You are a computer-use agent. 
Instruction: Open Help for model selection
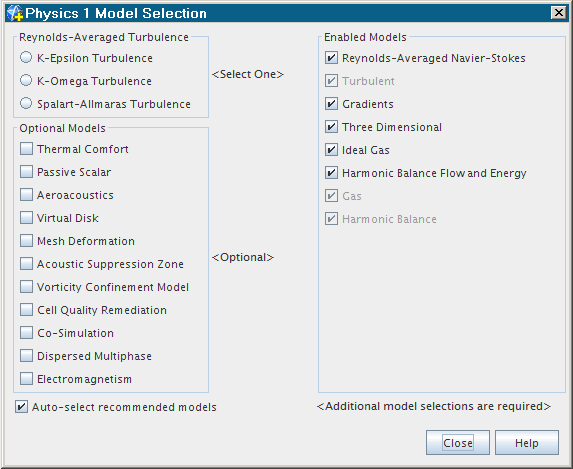tap(527, 443)
